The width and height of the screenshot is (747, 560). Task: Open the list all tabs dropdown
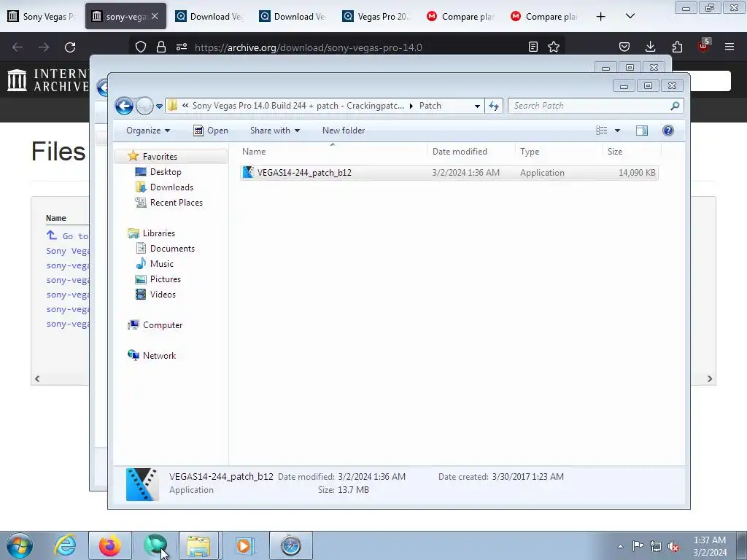(630, 16)
